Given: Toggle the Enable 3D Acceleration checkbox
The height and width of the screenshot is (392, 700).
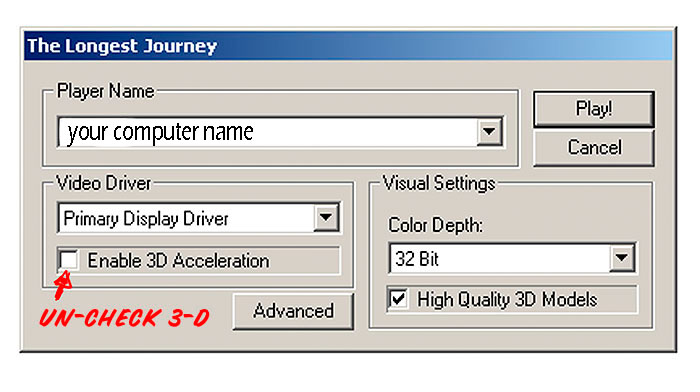Looking at the screenshot, I should click(68, 260).
